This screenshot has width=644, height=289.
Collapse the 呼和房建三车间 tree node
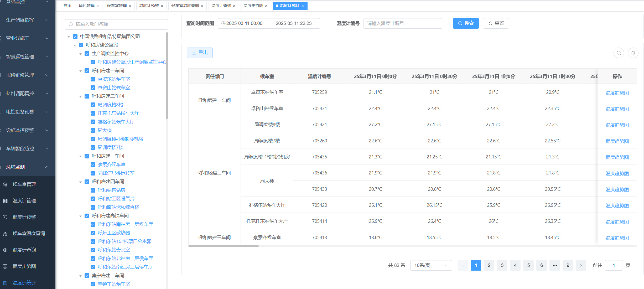[81, 156]
